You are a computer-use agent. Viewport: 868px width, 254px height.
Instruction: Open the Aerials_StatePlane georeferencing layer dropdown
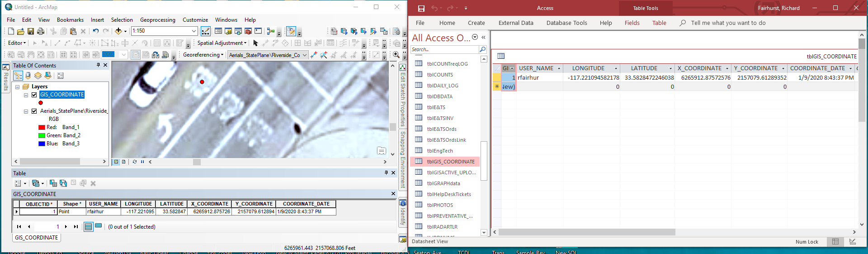pos(305,55)
